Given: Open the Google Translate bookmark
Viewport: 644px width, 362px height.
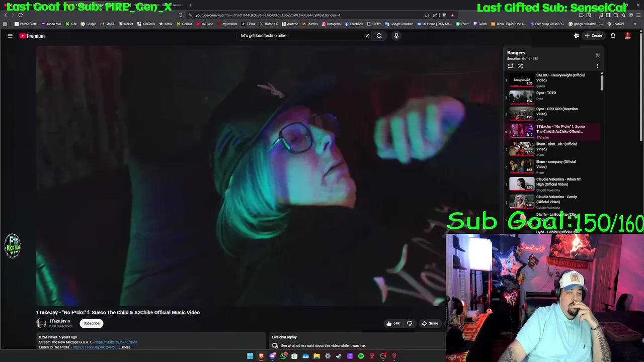Looking at the screenshot, I should click(399, 24).
